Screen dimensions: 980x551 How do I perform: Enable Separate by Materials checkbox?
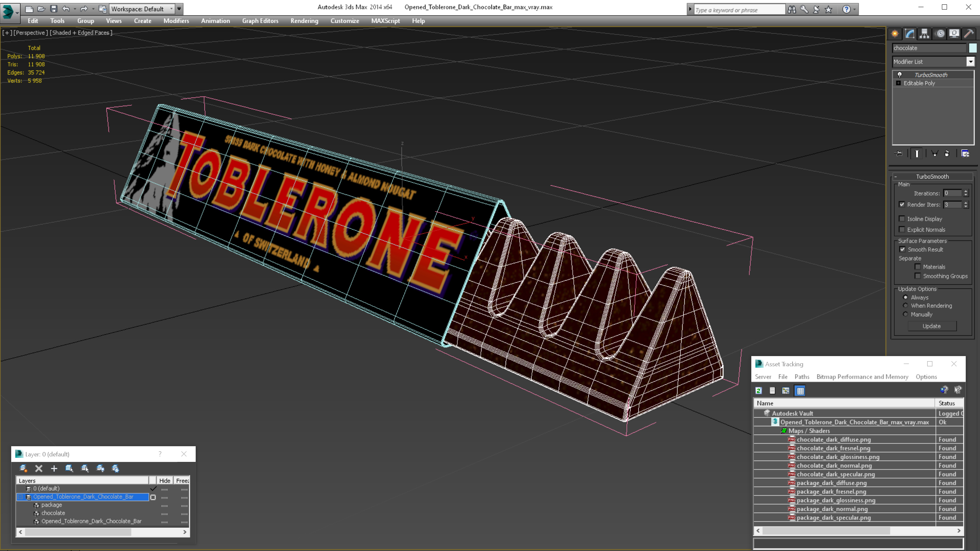(x=918, y=267)
